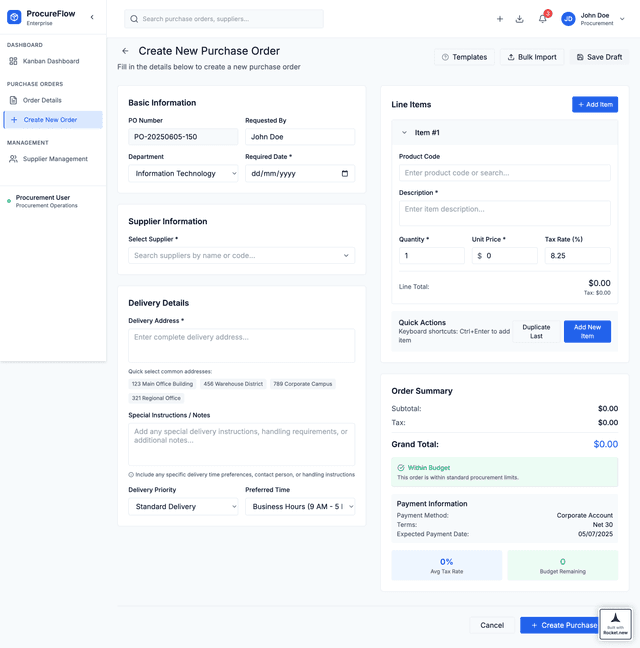Open Supplier Management in sidebar

tap(55, 159)
